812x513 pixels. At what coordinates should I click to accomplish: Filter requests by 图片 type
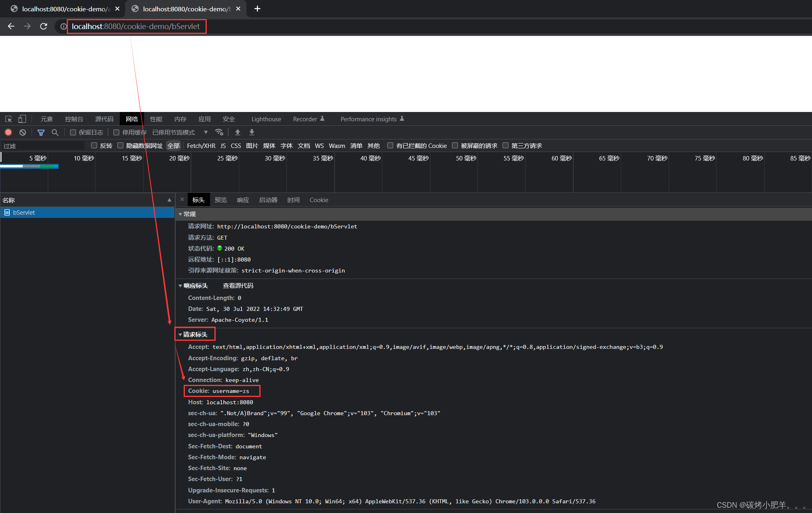click(x=252, y=146)
